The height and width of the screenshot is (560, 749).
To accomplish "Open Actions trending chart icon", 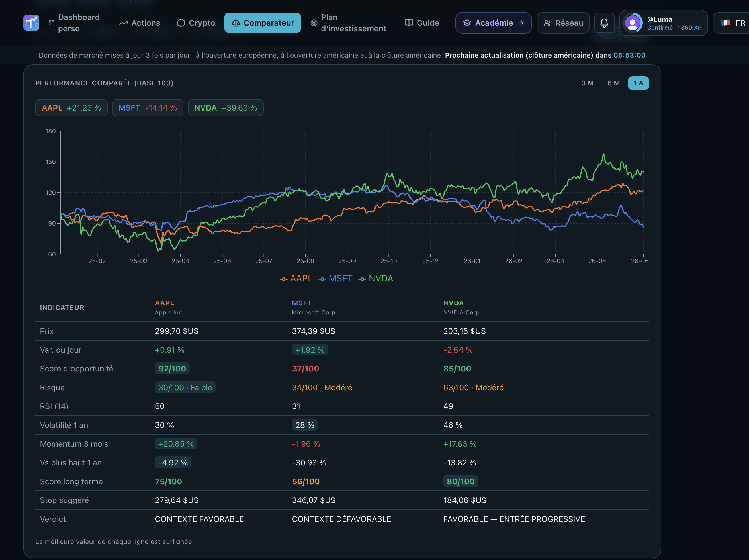I will pyautogui.click(x=124, y=23).
